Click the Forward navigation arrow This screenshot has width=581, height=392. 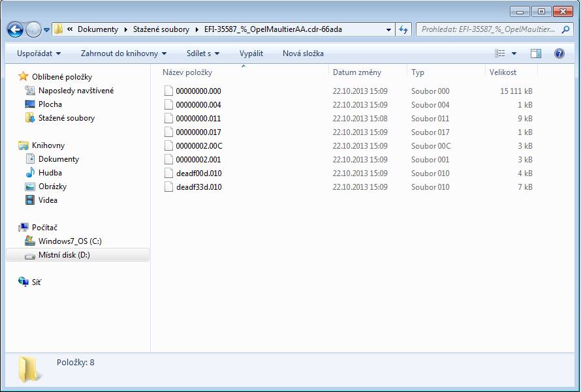[x=33, y=29]
